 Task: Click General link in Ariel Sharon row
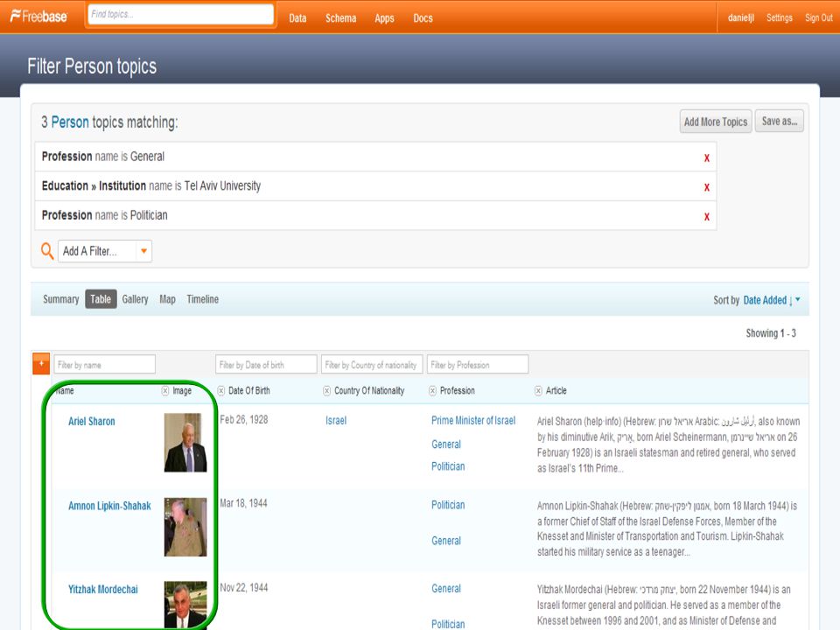pos(445,444)
